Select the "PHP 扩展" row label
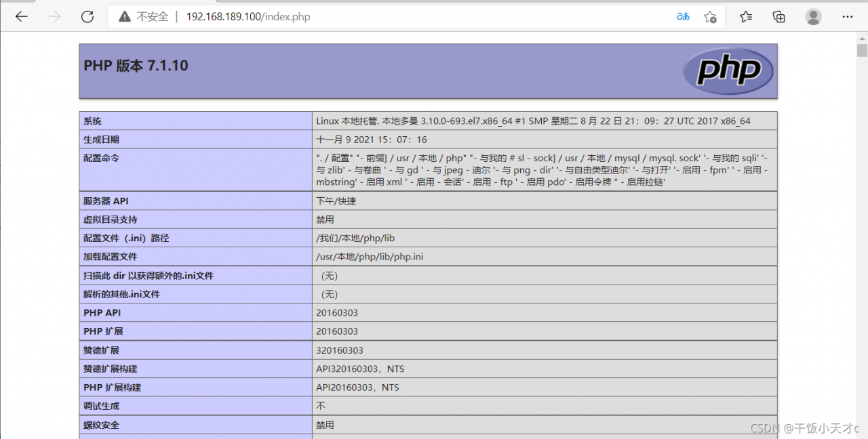Viewport: 868px width, 439px height. 103,331
